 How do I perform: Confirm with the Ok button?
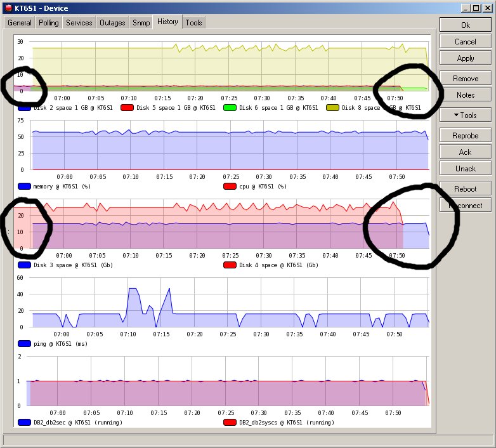(466, 25)
